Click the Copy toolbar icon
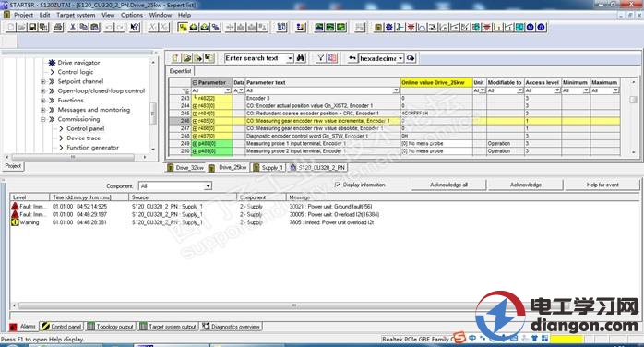 pos(84,27)
